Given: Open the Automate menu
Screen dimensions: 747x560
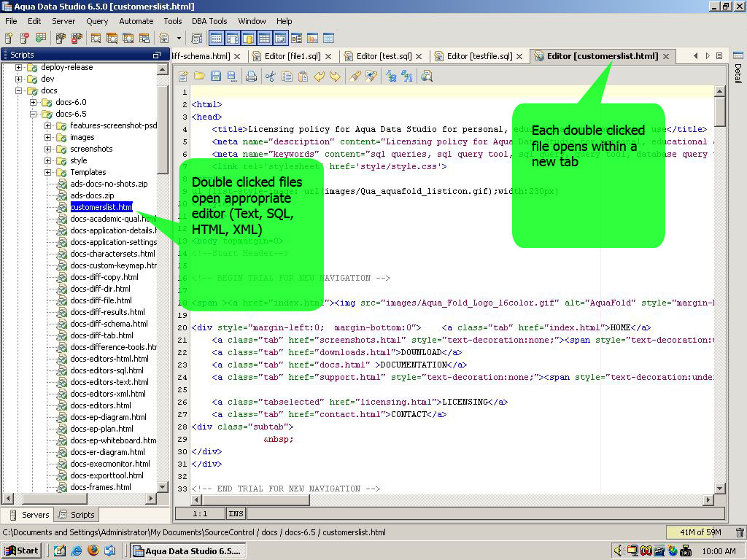Looking at the screenshot, I should 136,21.
